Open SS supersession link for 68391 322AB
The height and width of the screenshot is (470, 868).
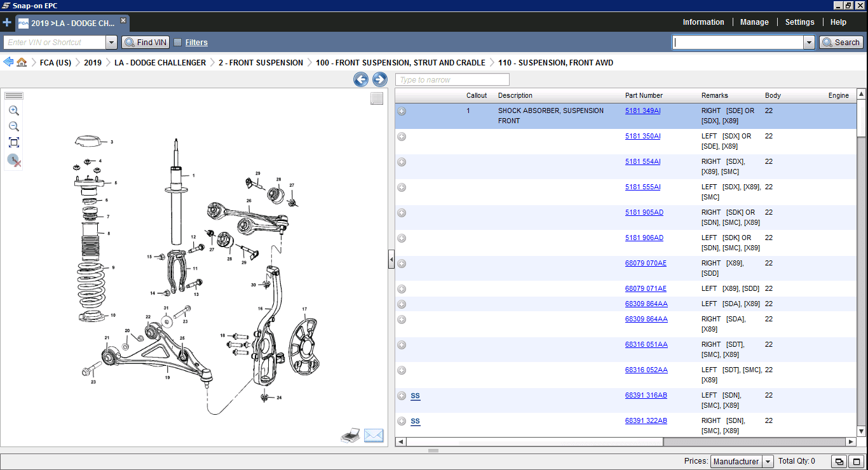[x=415, y=421]
